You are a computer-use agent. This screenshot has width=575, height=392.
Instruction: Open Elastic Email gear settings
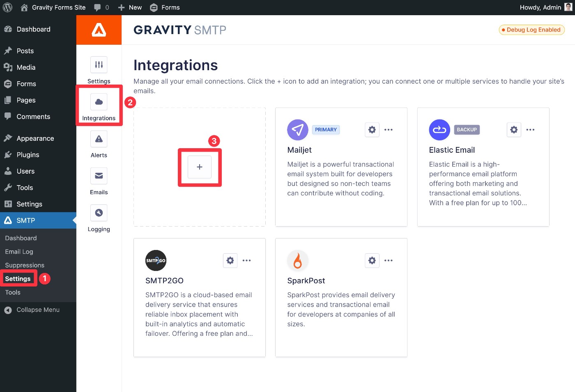pos(514,130)
